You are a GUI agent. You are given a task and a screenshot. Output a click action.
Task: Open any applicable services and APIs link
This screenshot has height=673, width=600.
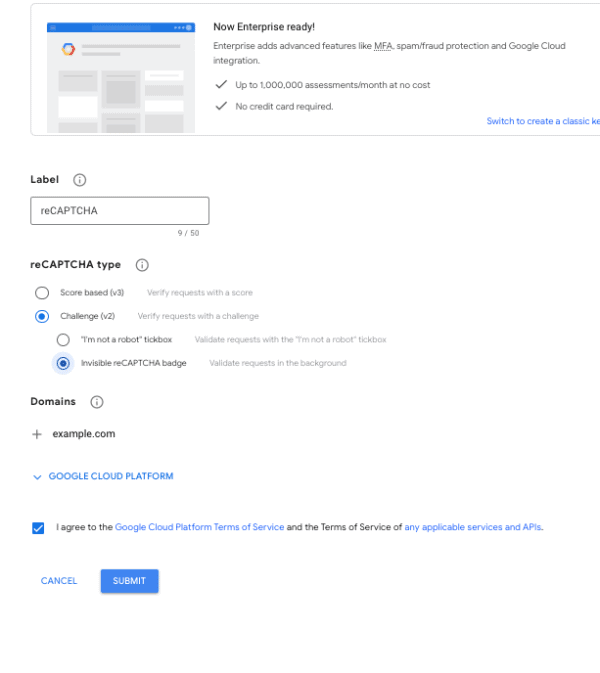coord(473,527)
